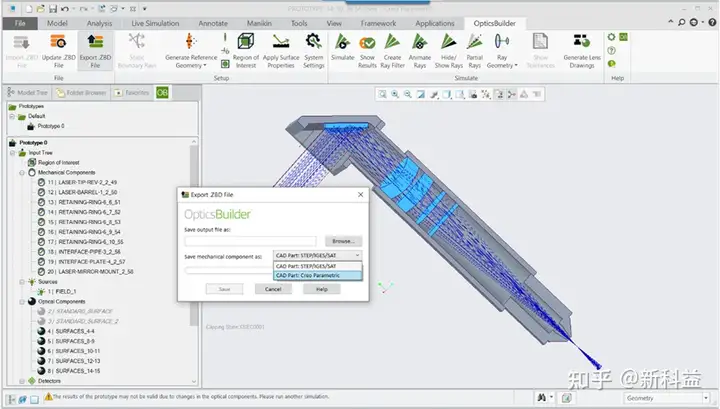Toggle visibility of SURFACES_4-4 optical component
This screenshot has height=409, width=720.
click(x=41, y=331)
